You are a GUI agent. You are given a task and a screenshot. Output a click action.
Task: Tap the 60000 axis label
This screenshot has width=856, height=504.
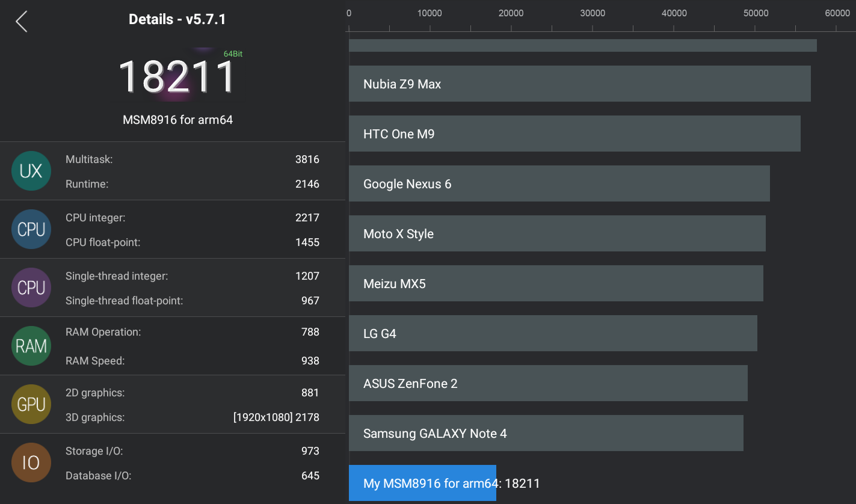coord(837,13)
